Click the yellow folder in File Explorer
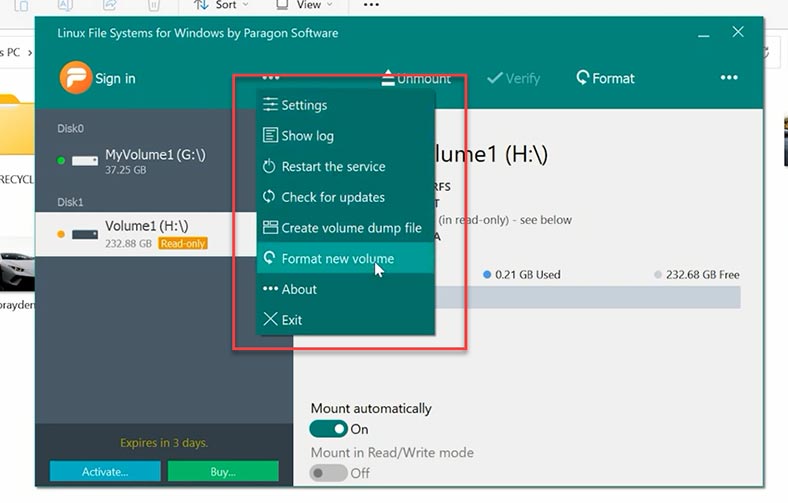788x503 pixels. 17,125
